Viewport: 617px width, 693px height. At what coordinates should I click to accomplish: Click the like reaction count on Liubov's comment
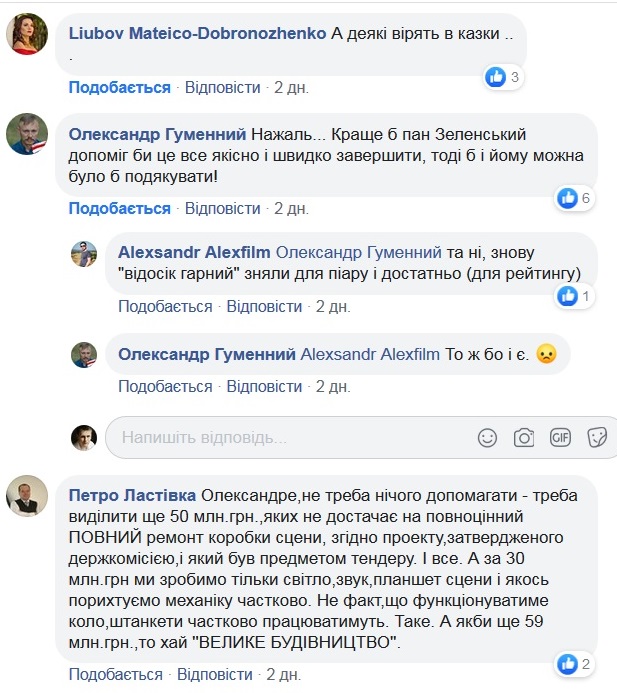tap(503, 76)
